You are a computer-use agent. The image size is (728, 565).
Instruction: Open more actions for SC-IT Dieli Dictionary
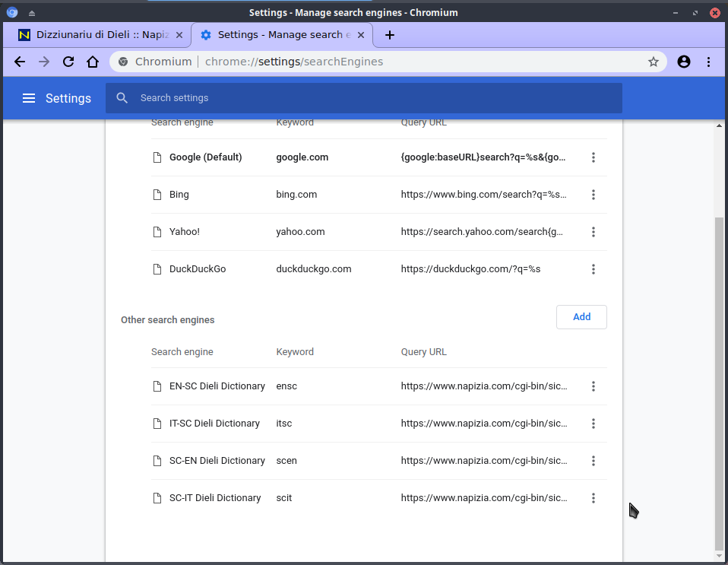pos(593,498)
